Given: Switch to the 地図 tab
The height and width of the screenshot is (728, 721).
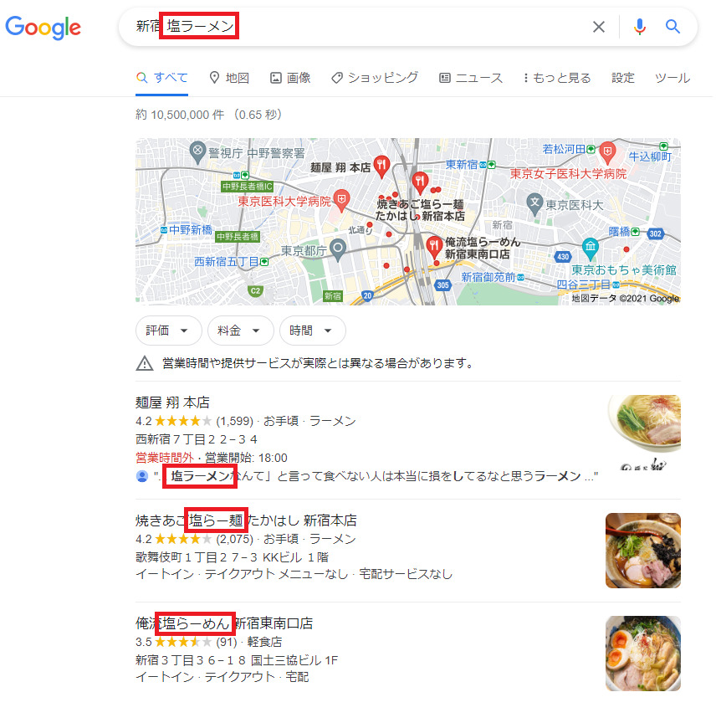Looking at the screenshot, I should coord(229,78).
